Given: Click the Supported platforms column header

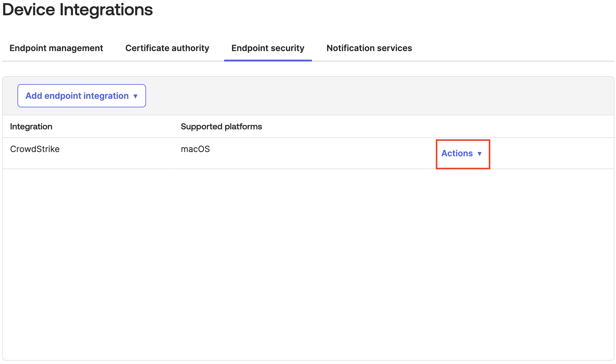Looking at the screenshot, I should click(221, 126).
